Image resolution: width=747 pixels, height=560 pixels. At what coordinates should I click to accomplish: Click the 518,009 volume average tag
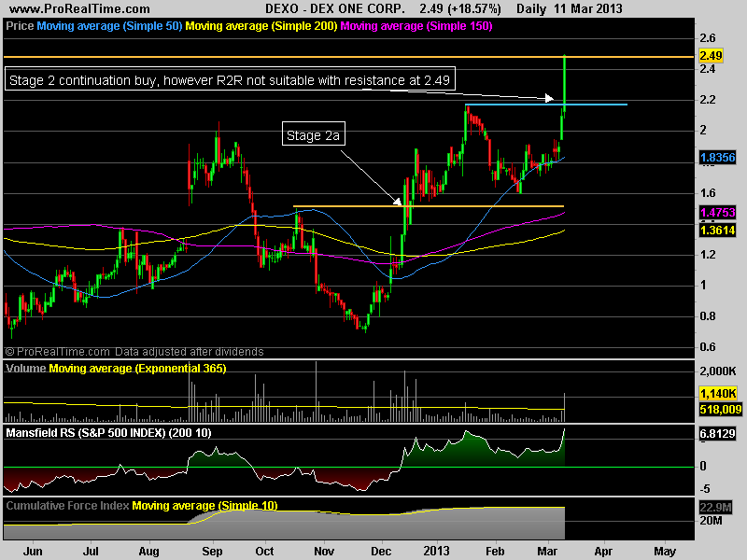click(x=720, y=410)
